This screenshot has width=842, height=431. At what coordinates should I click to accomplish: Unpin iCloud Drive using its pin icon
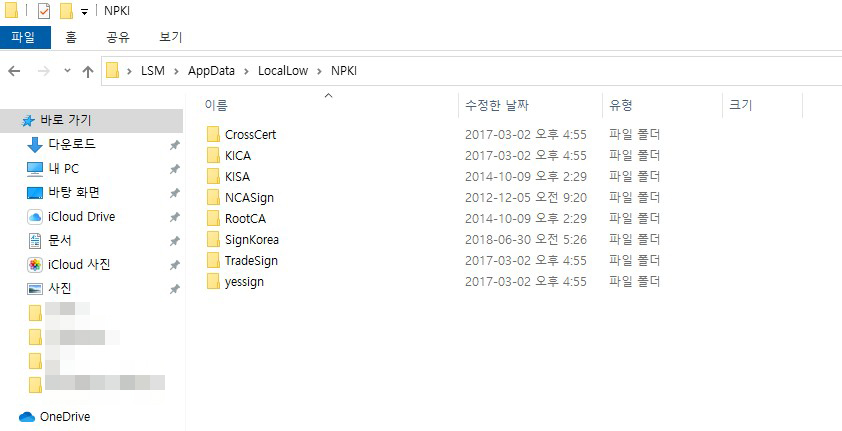coord(175,217)
